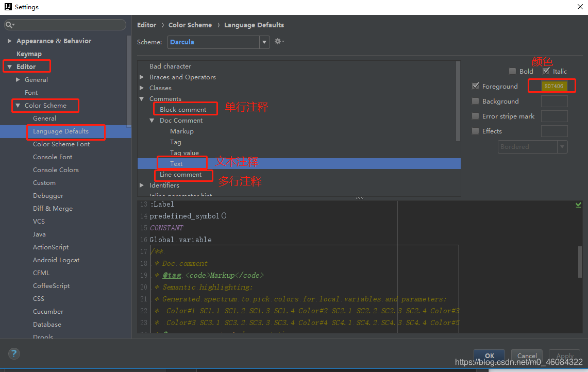
Task: Select CoffeeScript color scheme page
Action: click(x=52, y=286)
